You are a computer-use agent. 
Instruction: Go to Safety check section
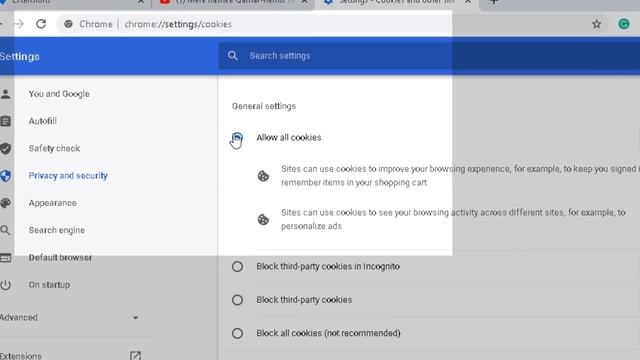tap(54, 149)
